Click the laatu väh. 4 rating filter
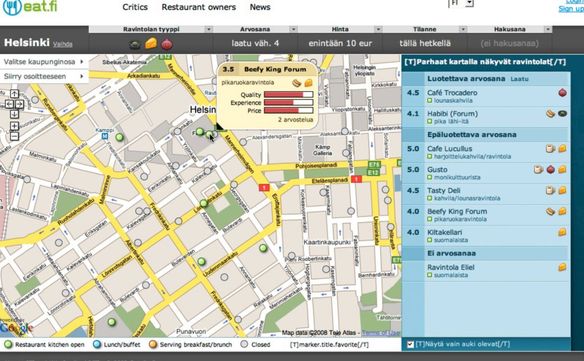Image resolution: width=584 pixels, height=361 pixels. 255,44
